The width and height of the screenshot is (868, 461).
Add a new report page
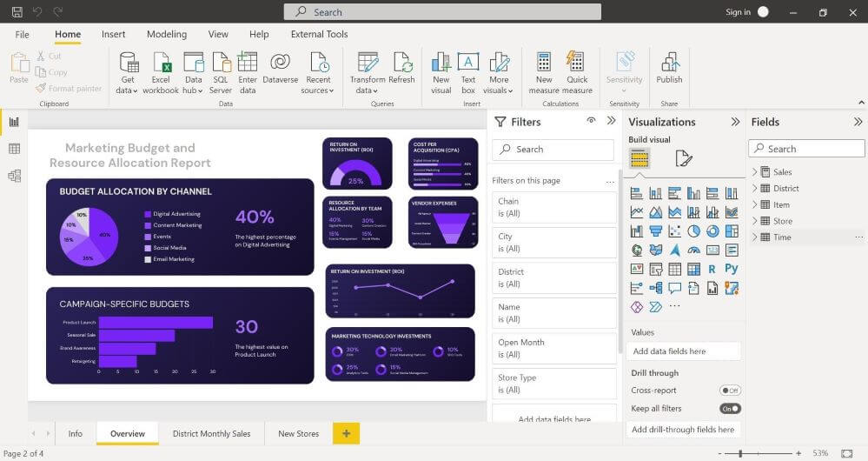[x=346, y=433]
